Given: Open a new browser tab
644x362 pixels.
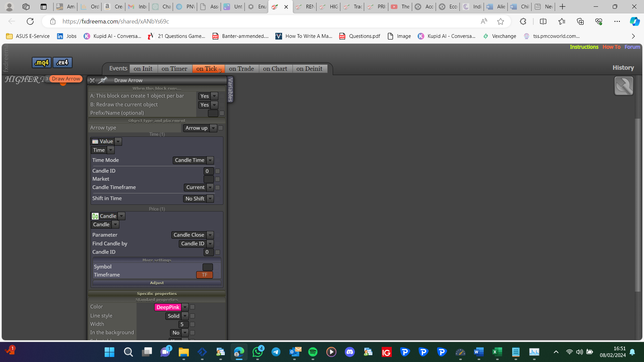Looking at the screenshot, I should click(562, 6).
